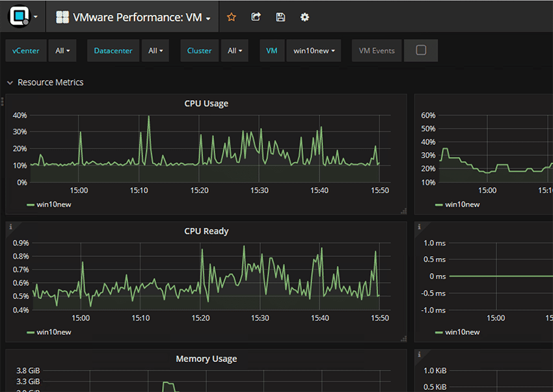Open the Cluster All dropdown
The image size is (553, 392).
(235, 51)
